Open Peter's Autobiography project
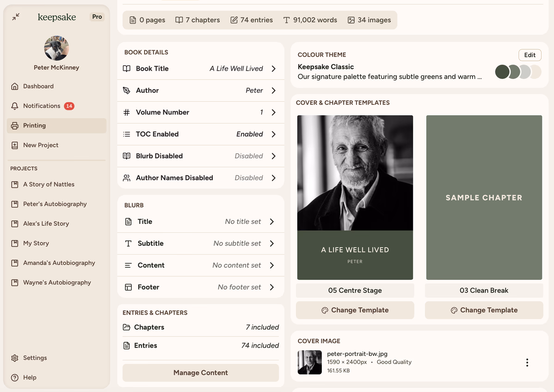 54,204
